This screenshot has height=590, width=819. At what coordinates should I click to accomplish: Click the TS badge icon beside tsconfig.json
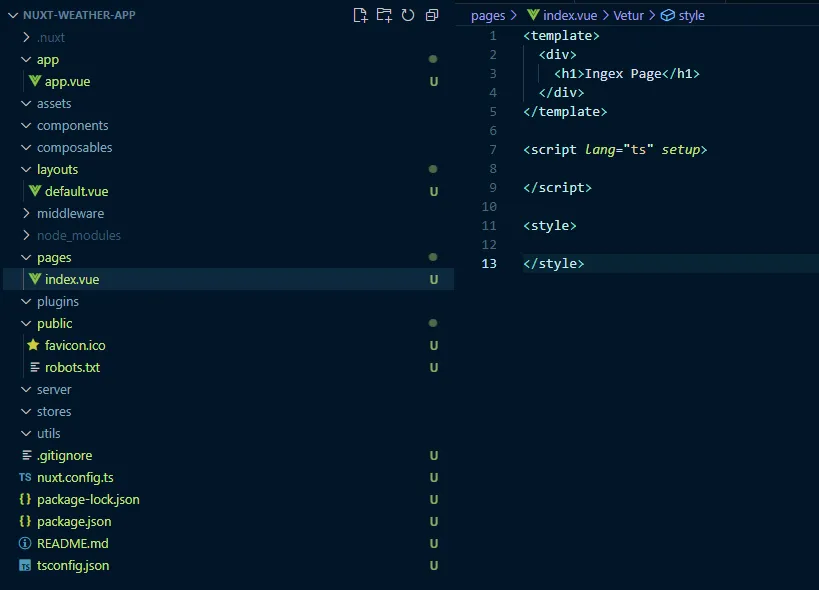25,565
